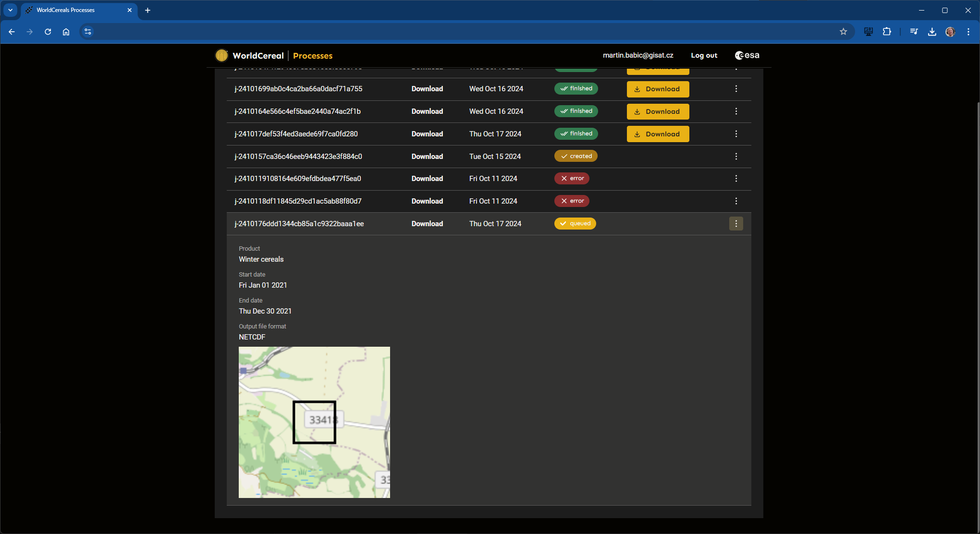Close the WorldCereals Processes tab
Image resolution: width=980 pixels, height=534 pixels.
[129, 10]
